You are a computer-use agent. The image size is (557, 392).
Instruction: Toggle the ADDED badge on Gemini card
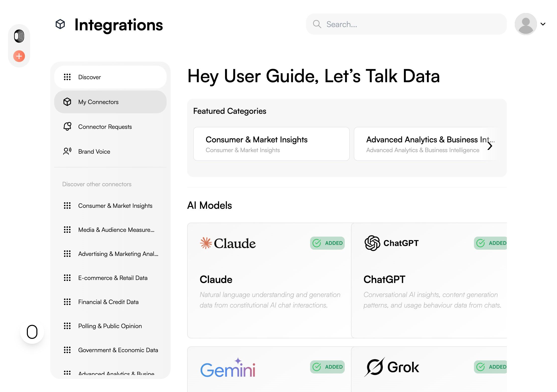(x=327, y=367)
